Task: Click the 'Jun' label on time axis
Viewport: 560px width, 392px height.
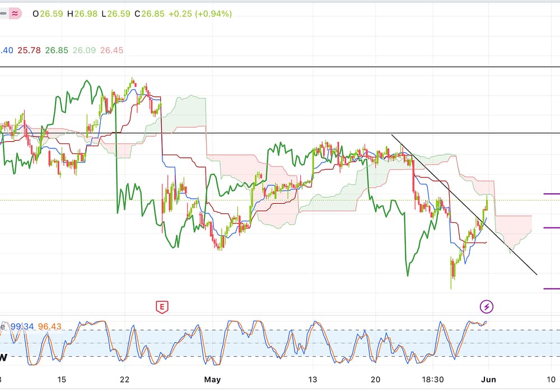Action: (489, 380)
